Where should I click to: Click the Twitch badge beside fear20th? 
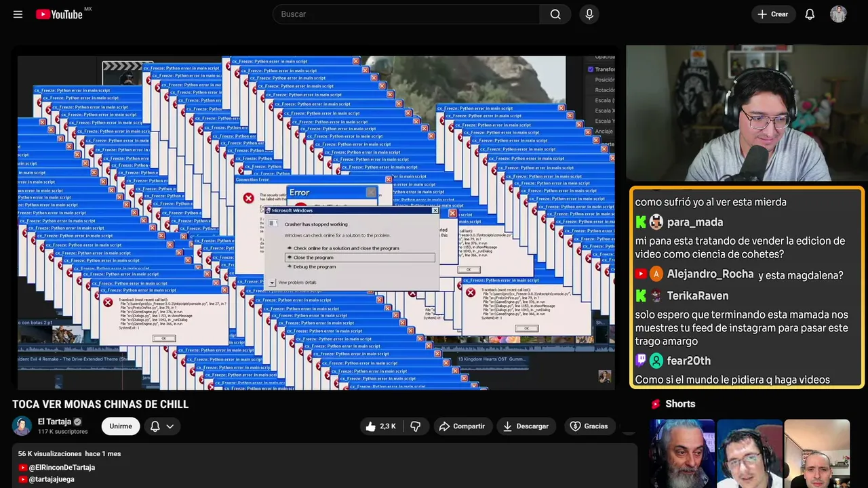tap(640, 361)
